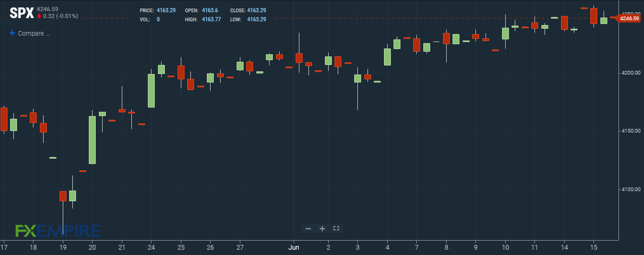Image resolution: width=644 pixels, height=255 pixels.
Task: Click the 0.32 (-0.01%) change value
Action: click(61, 16)
